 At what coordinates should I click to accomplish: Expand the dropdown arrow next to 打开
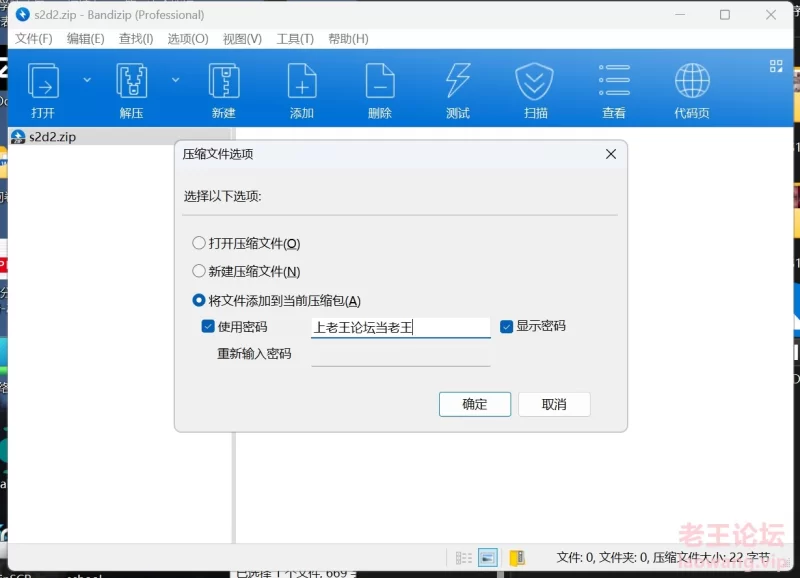pos(87,80)
